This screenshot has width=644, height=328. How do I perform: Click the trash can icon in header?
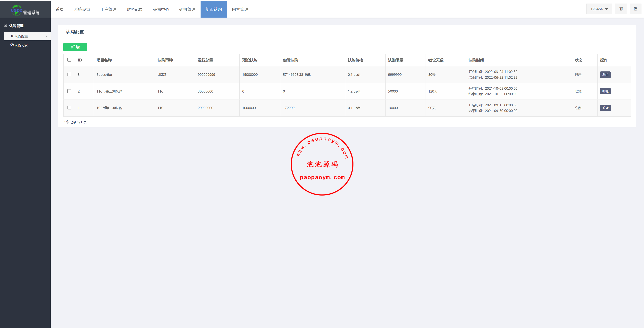tap(621, 9)
